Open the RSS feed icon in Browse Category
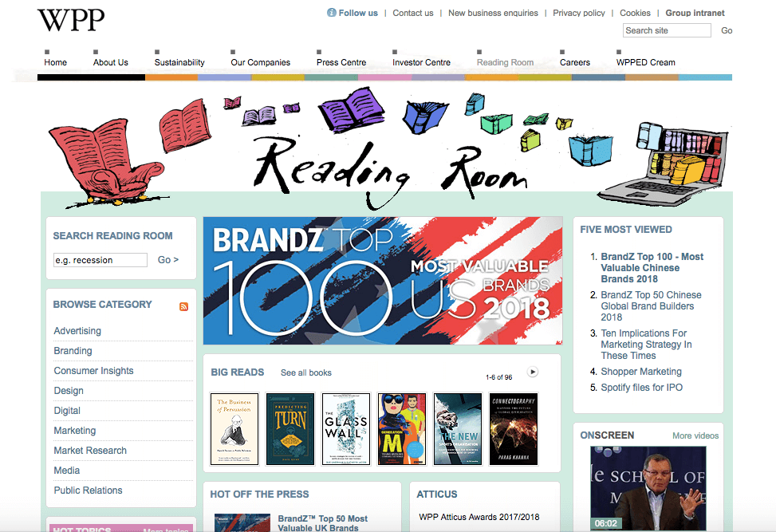Viewport: 776px width, 532px height. coord(183,306)
